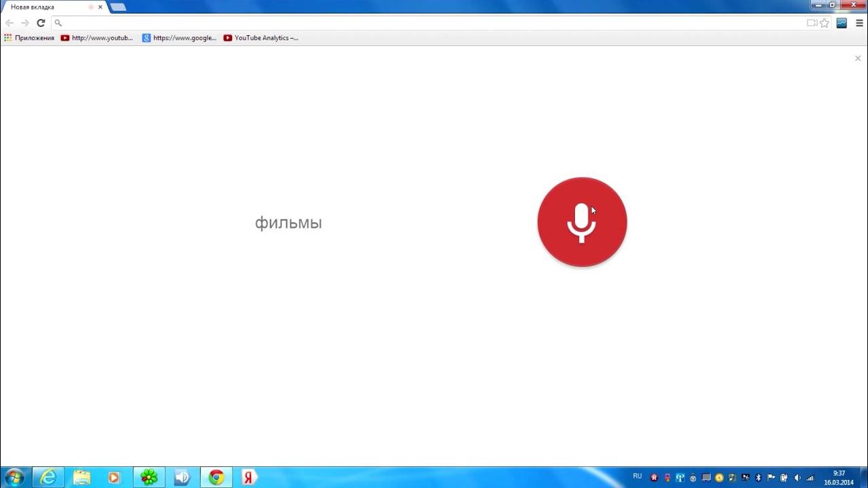Click the yellow disc tray icon
868x488 pixels.
tap(719, 477)
